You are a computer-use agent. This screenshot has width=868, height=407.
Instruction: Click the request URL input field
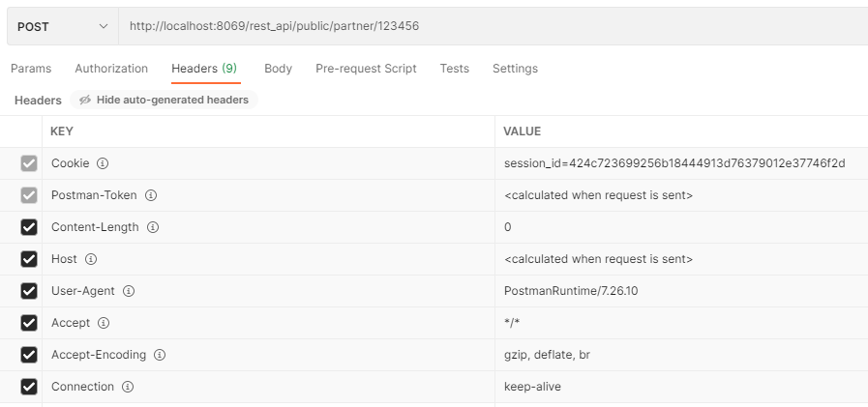point(484,26)
